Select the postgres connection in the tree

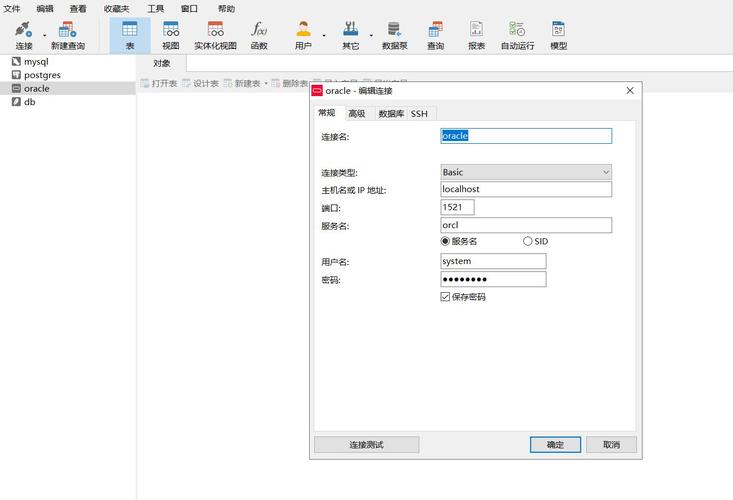pyautogui.click(x=68, y=75)
